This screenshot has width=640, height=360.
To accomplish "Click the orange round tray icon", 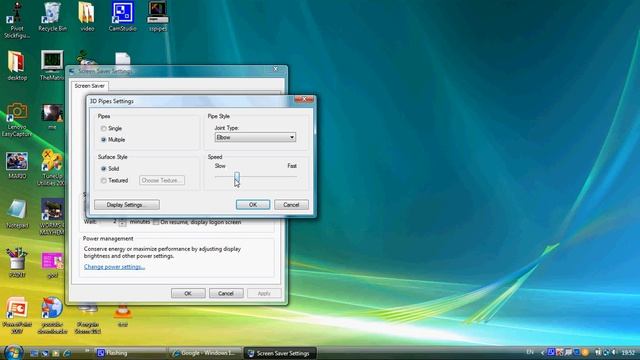I will point(585,352).
